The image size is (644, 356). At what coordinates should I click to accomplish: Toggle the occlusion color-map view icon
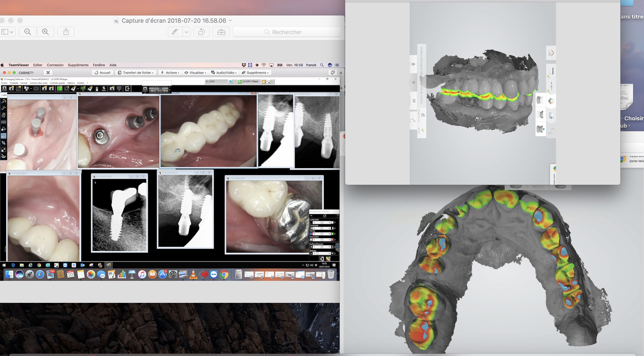[x=551, y=101]
